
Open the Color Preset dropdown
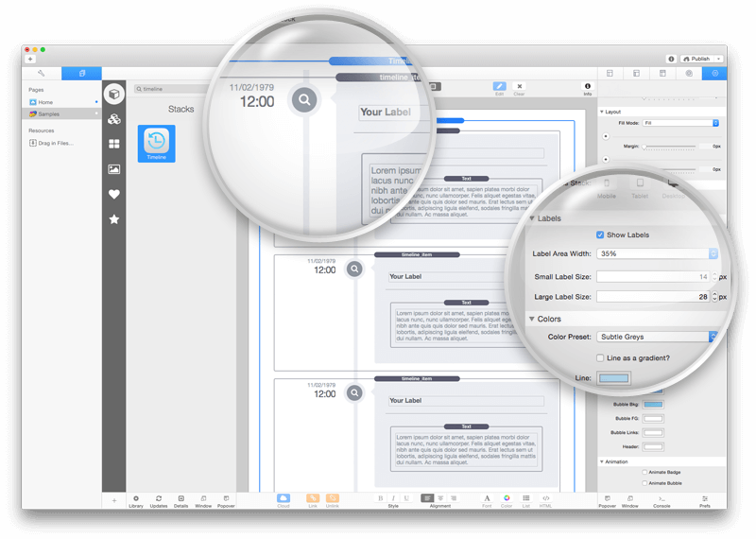point(657,337)
